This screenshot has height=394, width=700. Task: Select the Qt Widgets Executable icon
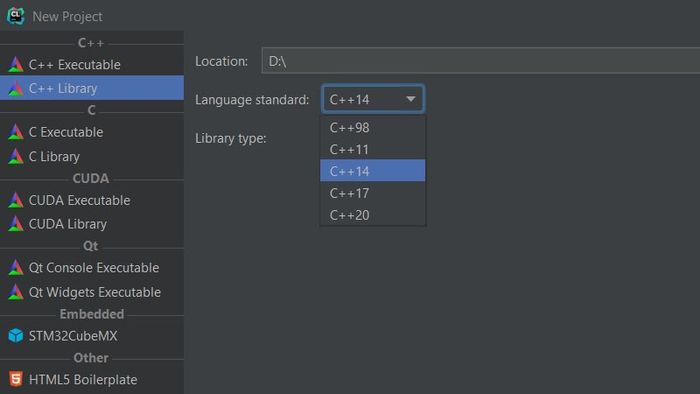pyautogui.click(x=16, y=292)
